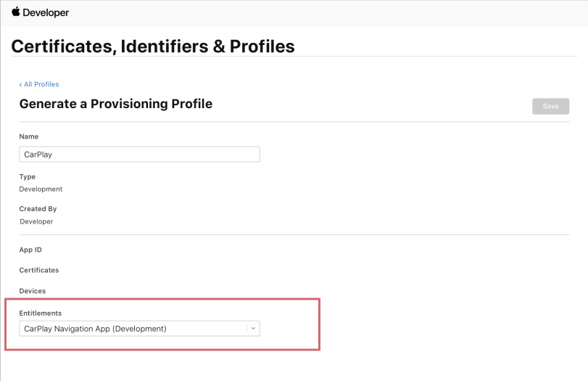Click the Name field containing CarPlay

tap(139, 154)
